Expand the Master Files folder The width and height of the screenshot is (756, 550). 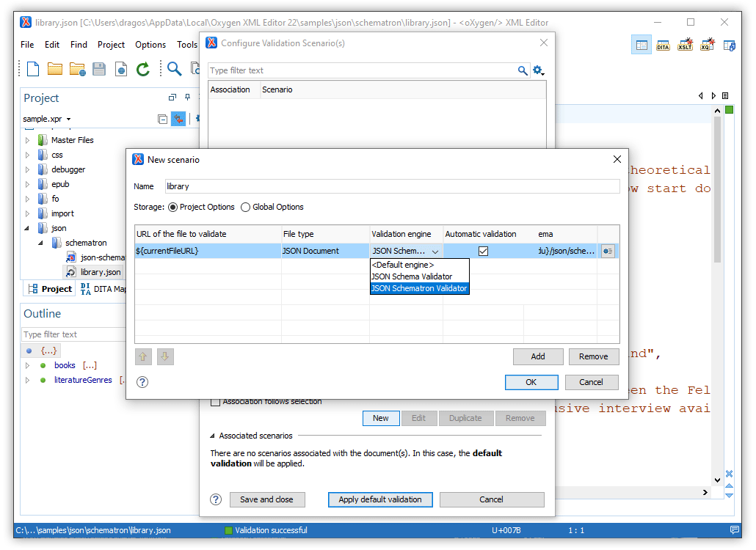pyautogui.click(x=27, y=140)
